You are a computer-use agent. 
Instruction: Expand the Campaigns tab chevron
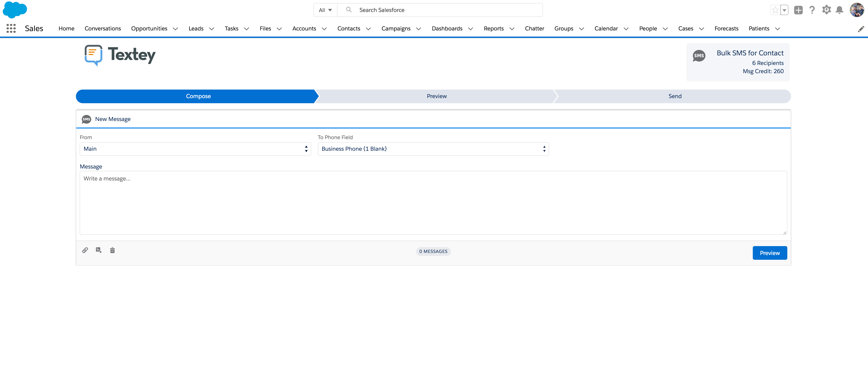(x=418, y=29)
